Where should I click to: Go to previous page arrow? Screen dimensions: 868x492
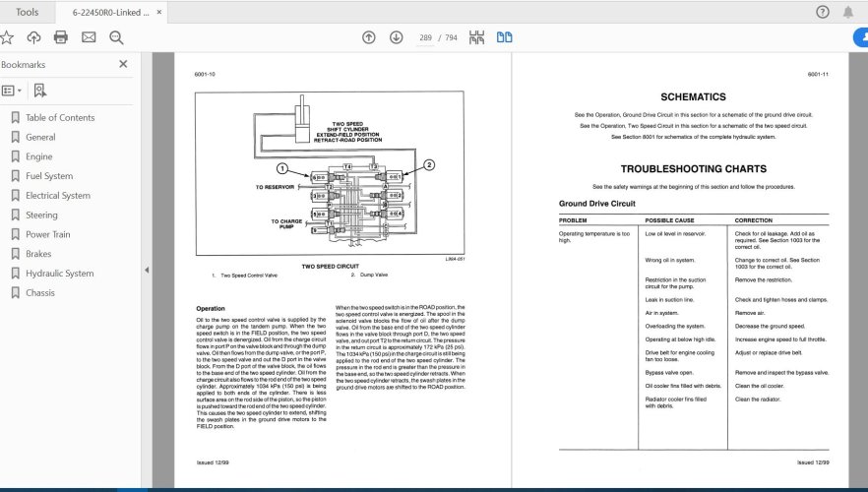[x=369, y=37]
